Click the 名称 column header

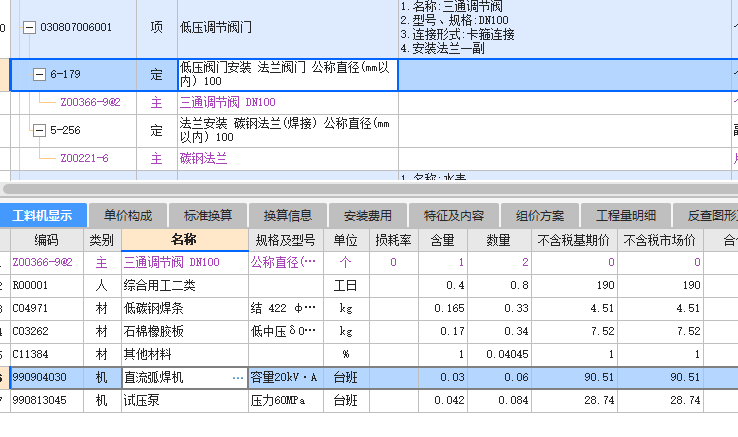(x=184, y=240)
